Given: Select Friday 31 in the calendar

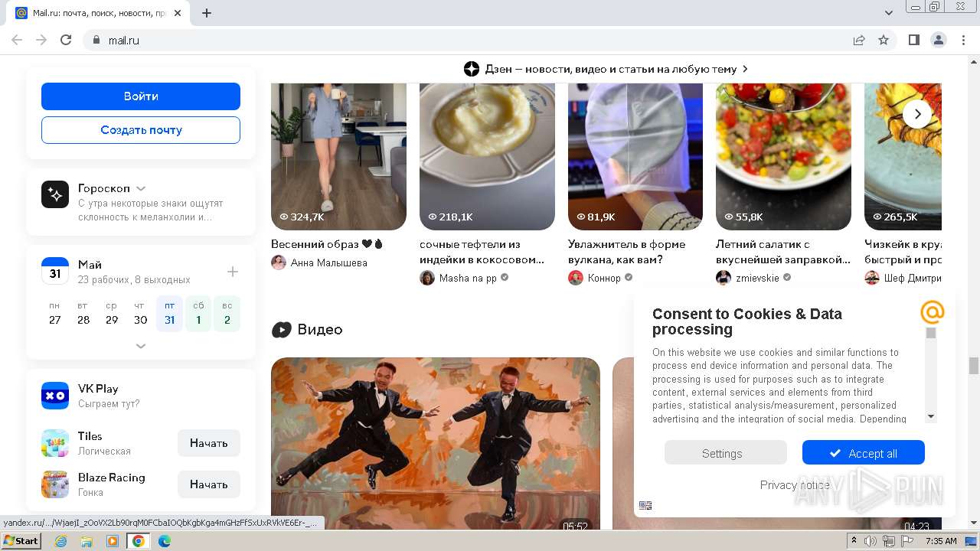Looking at the screenshot, I should [169, 314].
